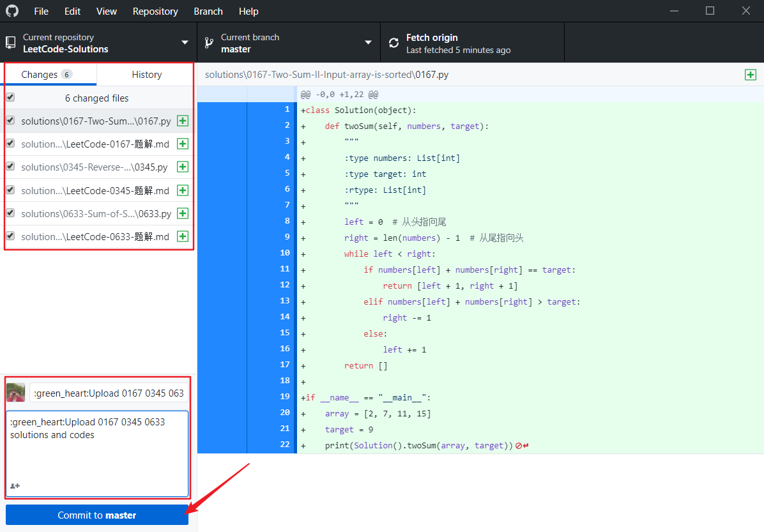Image resolution: width=764 pixels, height=532 pixels.
Task: Select the solutions\0345-Reverse-...\0345.py file row
Action: point(99,167)
